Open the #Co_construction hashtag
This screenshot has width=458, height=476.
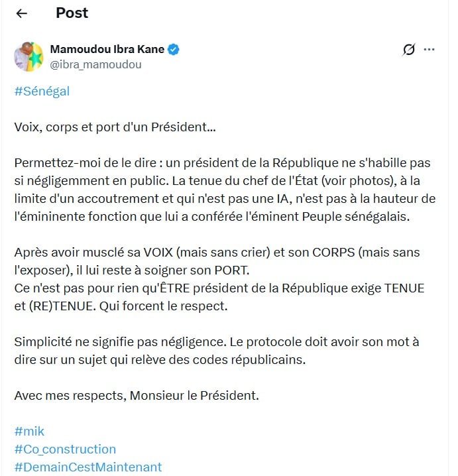click(65, 449)
